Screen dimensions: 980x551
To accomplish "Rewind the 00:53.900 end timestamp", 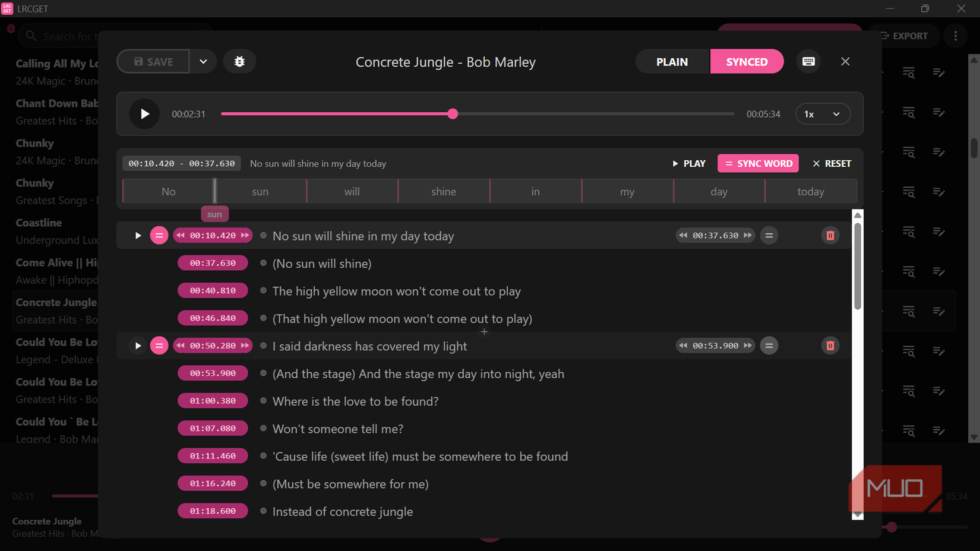I will click(683, 346).
